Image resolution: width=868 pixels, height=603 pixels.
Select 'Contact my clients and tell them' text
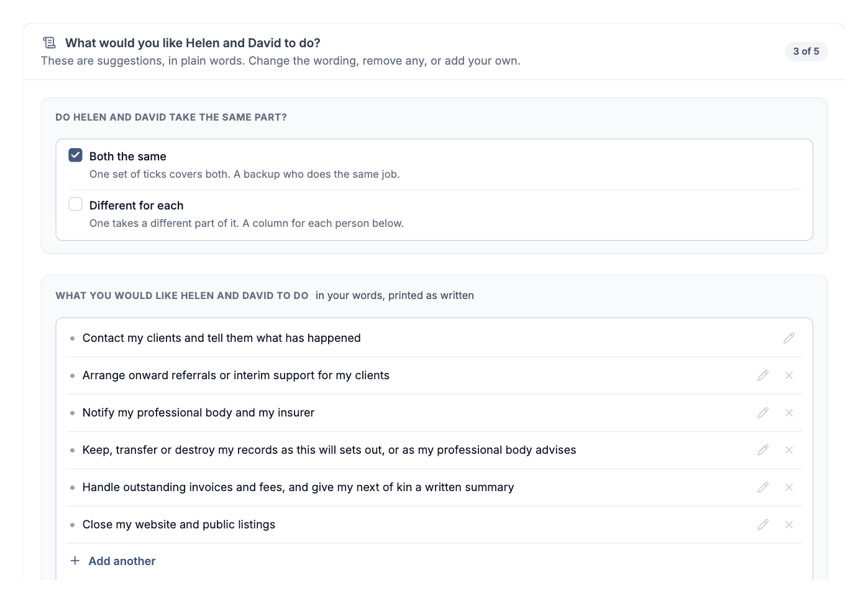coord(168,338)
